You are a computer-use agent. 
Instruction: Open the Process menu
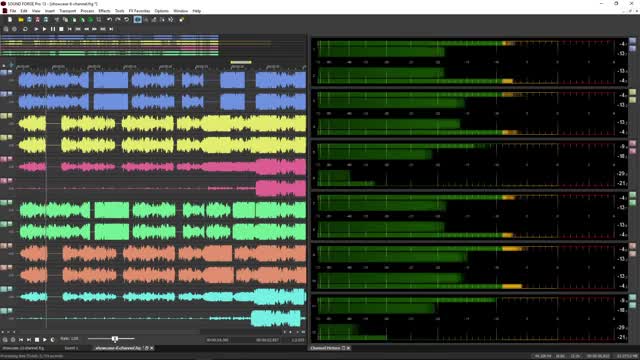87,11
